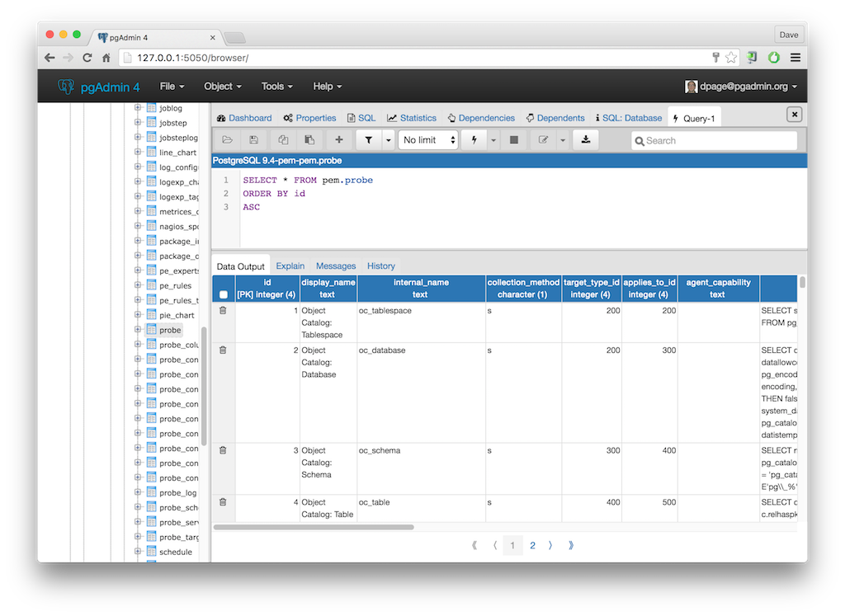The image size is (845, 616).
Task: Open the File menu
Action: [172, 86]
